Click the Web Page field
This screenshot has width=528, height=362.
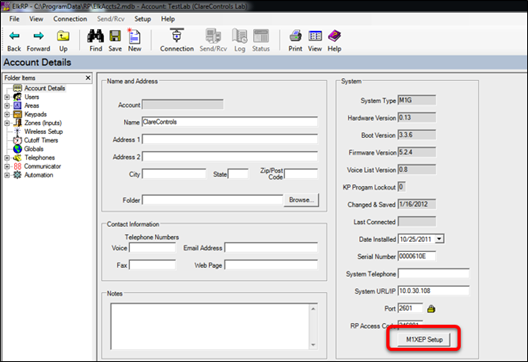coord(271,265)
